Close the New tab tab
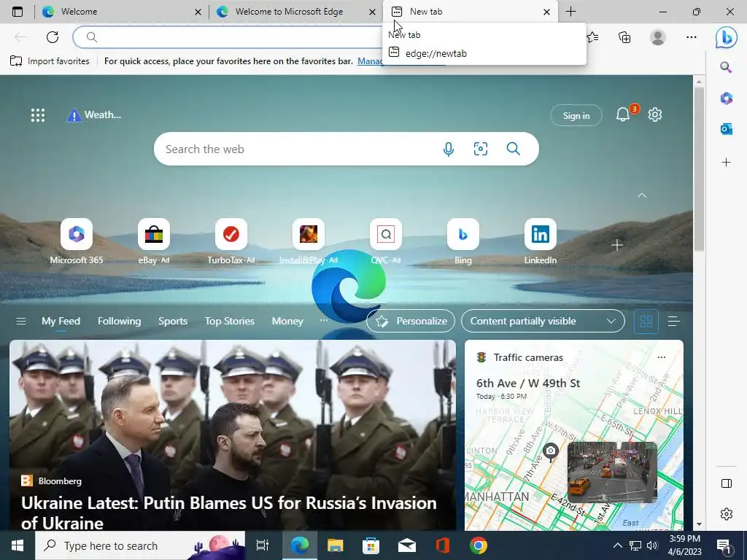Screen dimensions: 747x560 click(547, 12)
